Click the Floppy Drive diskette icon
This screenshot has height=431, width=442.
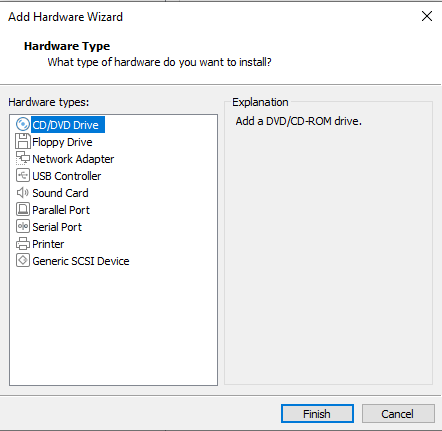coord(23,141)
